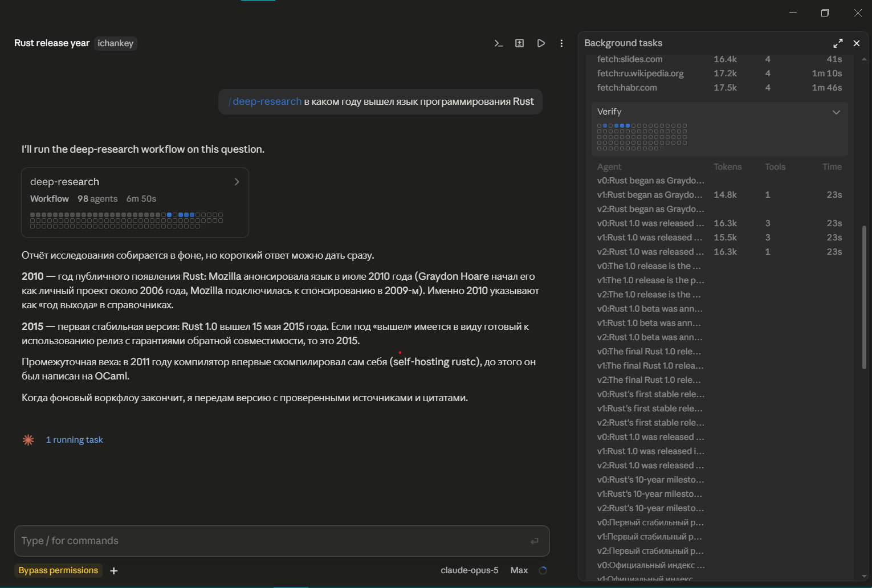Expand the Background tasks panel
This screenshot has height=588, width=872.
(x=838, y=43)
